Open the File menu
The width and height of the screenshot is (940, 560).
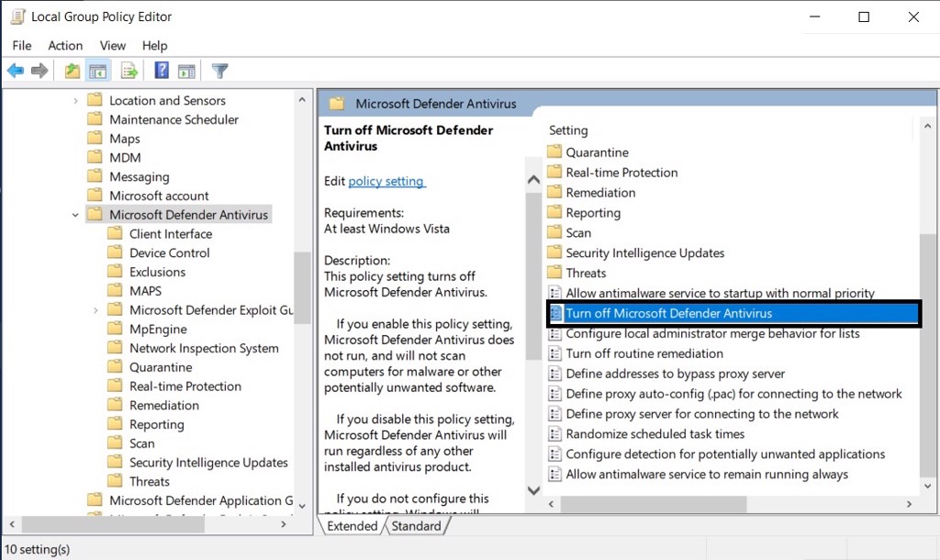(22, 46)
